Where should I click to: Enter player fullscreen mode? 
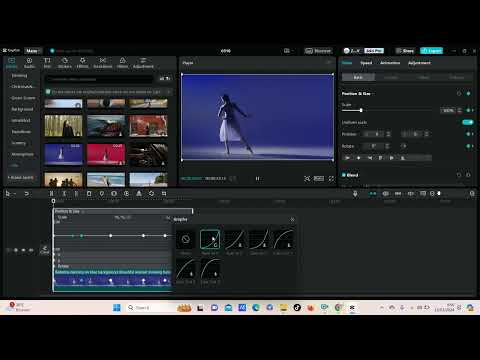pos(331,179)
